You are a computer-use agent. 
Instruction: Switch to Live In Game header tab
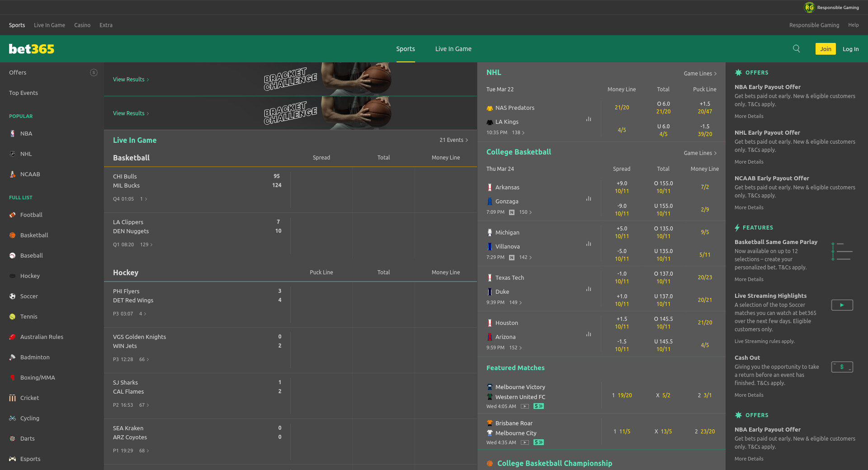tap(453, 49)
